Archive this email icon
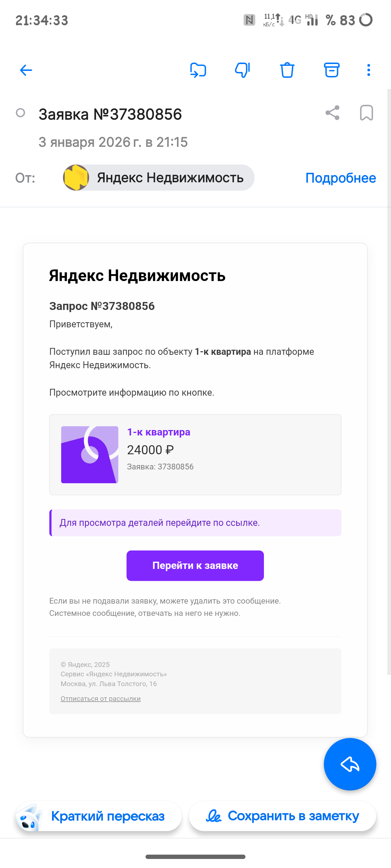Viewport: 391px width, 868px height. (332, 70)
